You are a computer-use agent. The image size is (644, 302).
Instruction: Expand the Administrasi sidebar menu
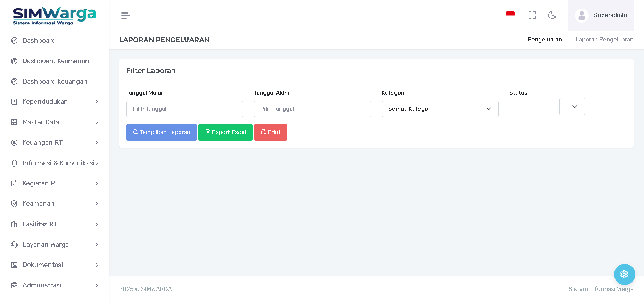pyautogui.click(x=55, y=285)
